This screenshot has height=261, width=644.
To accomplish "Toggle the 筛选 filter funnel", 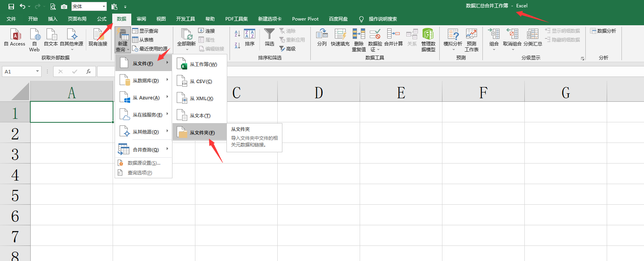I will [270, 38].
